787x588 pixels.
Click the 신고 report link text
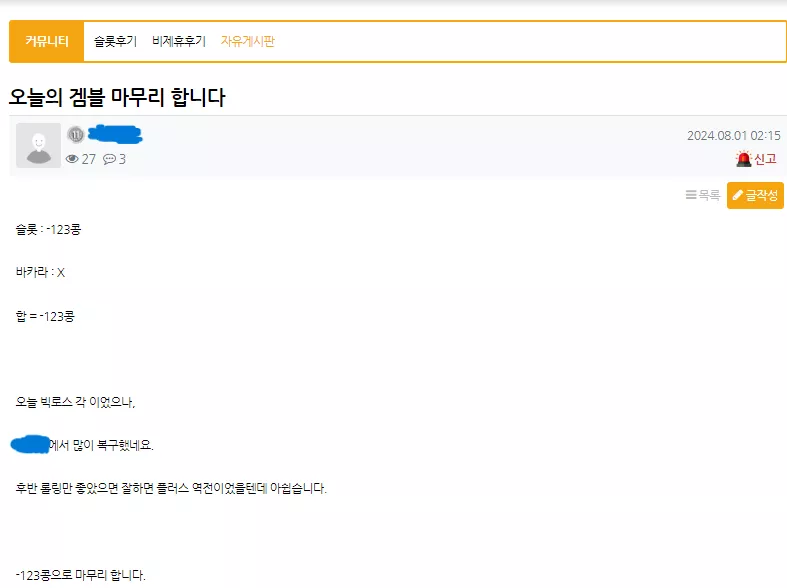(765, 159)
